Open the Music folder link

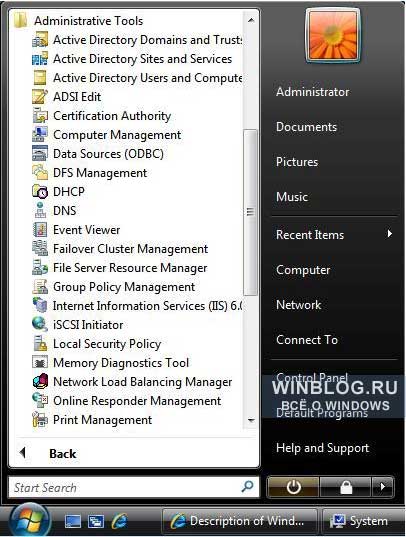pos(292,197)
